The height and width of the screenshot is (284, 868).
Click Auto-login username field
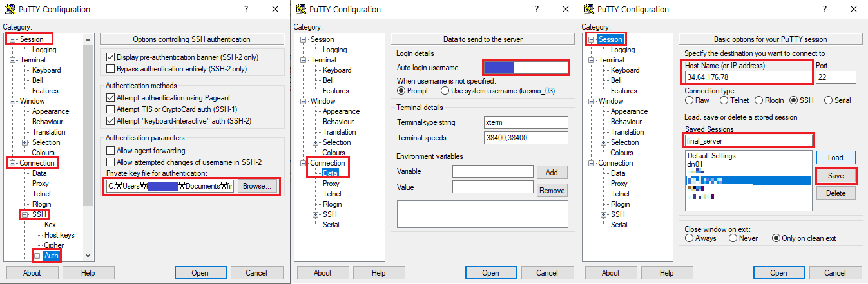point(526,67)
